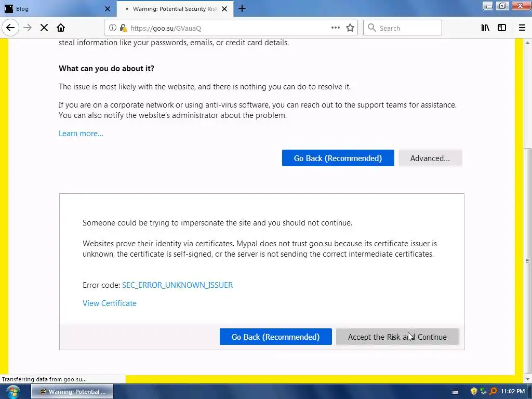Stop page loading with the X button
Viewport: 532px width, 399px height.
(x=44, y=28)
